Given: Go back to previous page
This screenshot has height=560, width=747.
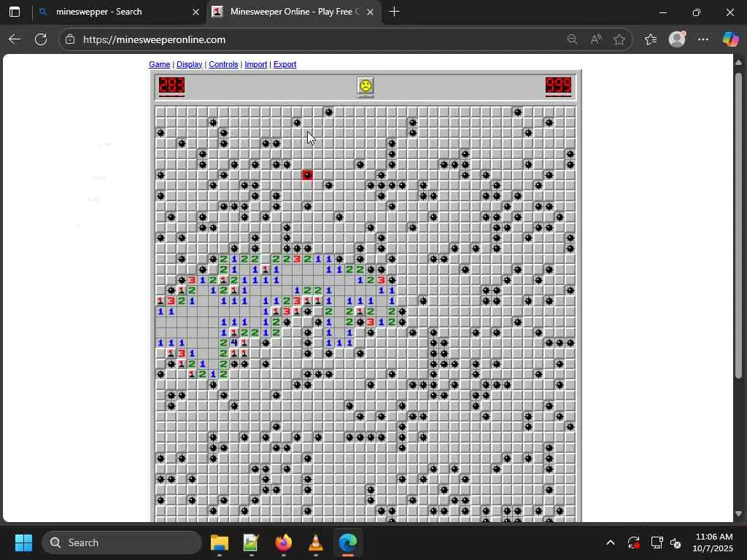Looking at the screenshot, I should click(15, 39).
